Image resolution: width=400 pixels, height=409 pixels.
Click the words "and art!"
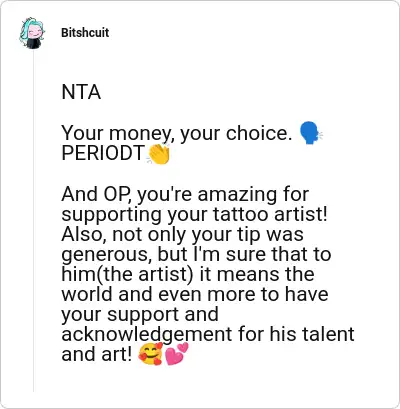tap(97, 354)
